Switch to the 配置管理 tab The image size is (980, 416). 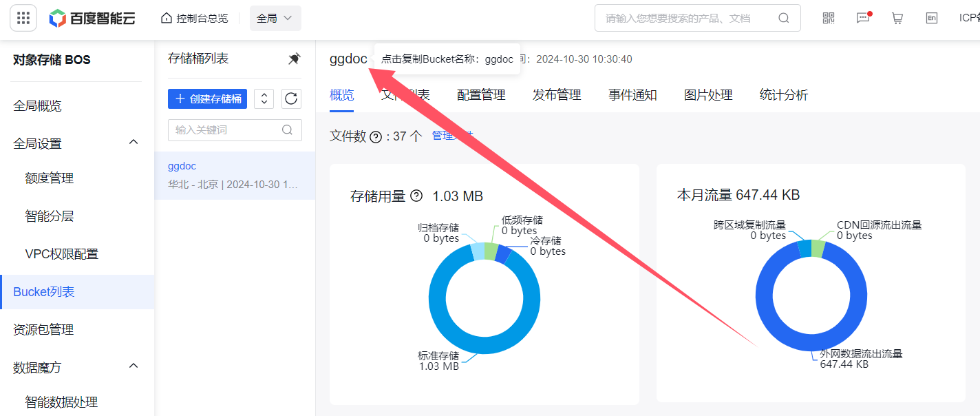[x=481, y=95]
